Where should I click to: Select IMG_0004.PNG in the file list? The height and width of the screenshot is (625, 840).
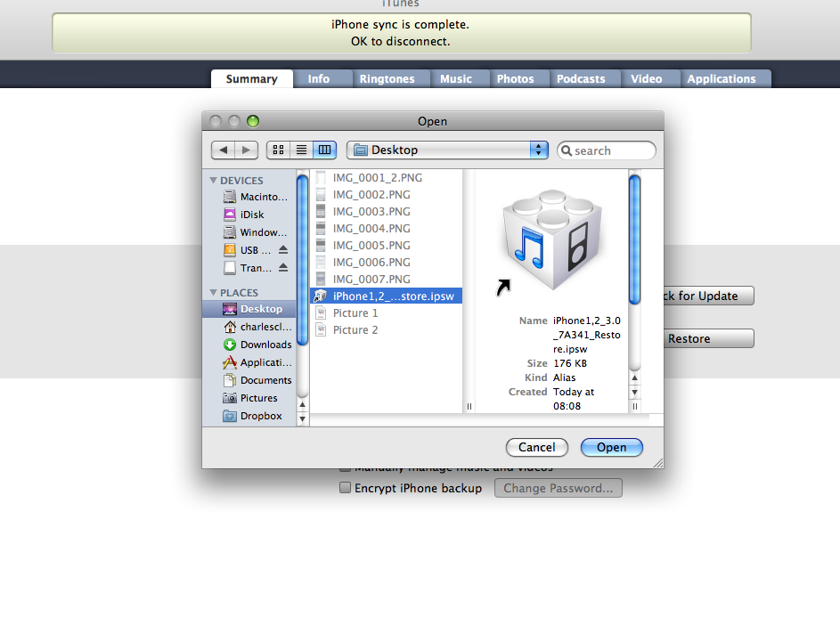coord(386,228)
